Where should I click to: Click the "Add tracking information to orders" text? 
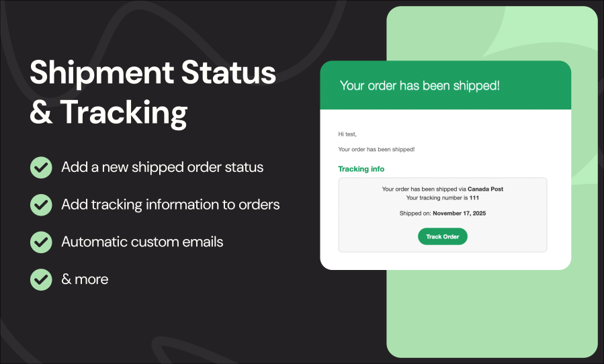tap(170, 204)
